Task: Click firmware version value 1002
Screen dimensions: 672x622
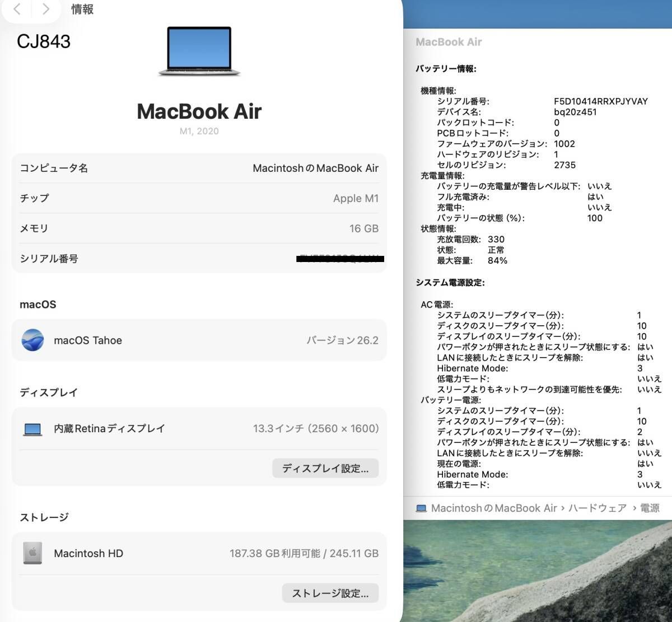Action: click(x=564, y=144)
